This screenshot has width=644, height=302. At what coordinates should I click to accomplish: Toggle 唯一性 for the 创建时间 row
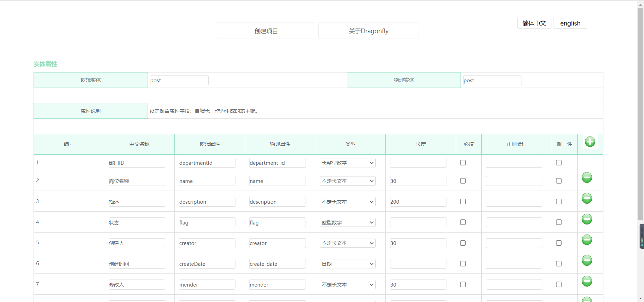(559, 264)
